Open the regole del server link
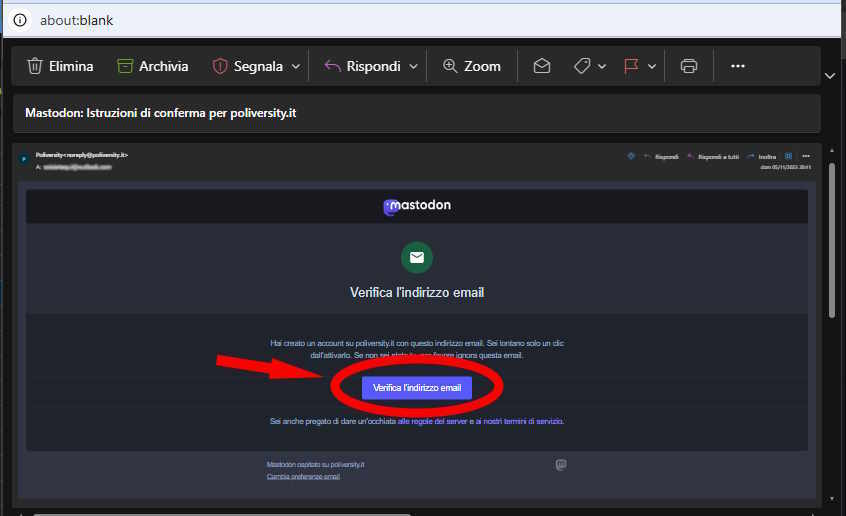Image resolution: width=846 pixels, height=516 pixels. [432, 421]
